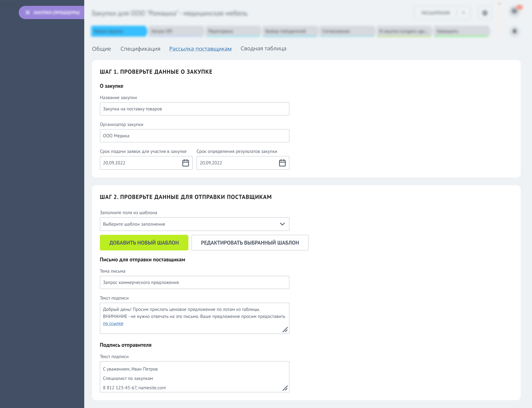The height and width of the screenshot is (408, 532).
Task: Click the 'Организатор закупки' field
Action: (x=194, y=136)
